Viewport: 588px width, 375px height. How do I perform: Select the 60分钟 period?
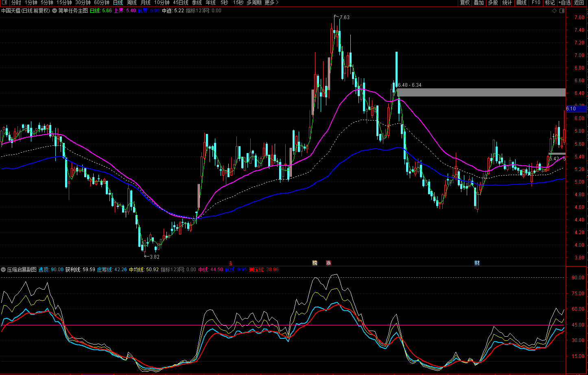pyautogui.click(x=102, y=2)
